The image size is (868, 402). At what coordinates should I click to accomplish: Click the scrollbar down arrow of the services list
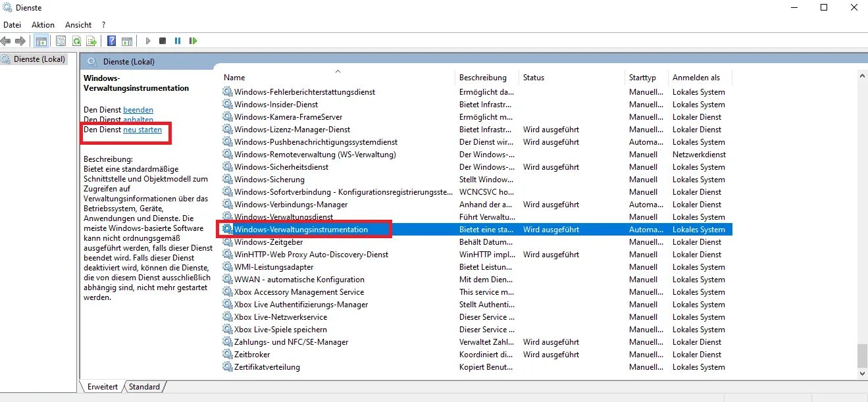[x=862, y=373]
